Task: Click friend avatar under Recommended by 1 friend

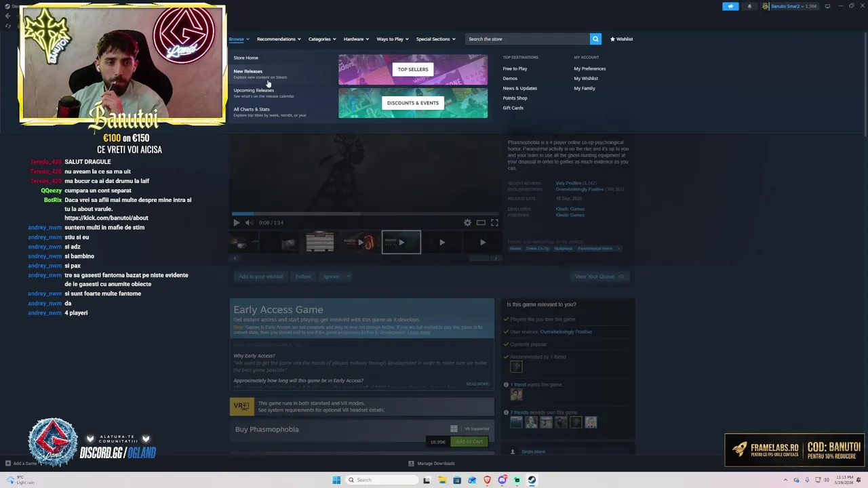Action: (x=516, y=367)
